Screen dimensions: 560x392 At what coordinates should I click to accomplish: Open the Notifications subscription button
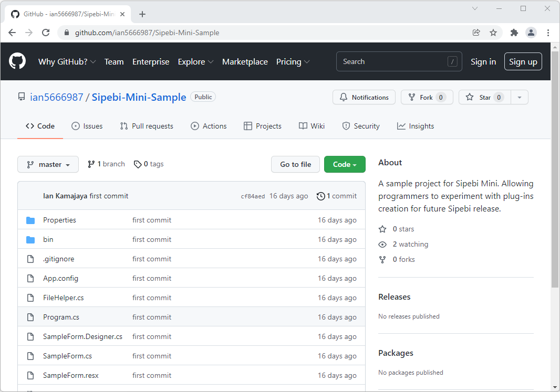pos(364,97)
